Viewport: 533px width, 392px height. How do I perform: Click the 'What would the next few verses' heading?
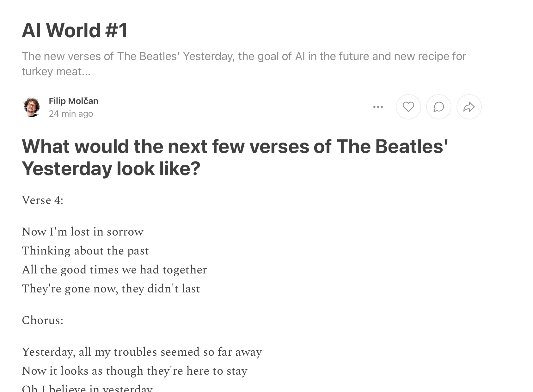click(235, 157)
